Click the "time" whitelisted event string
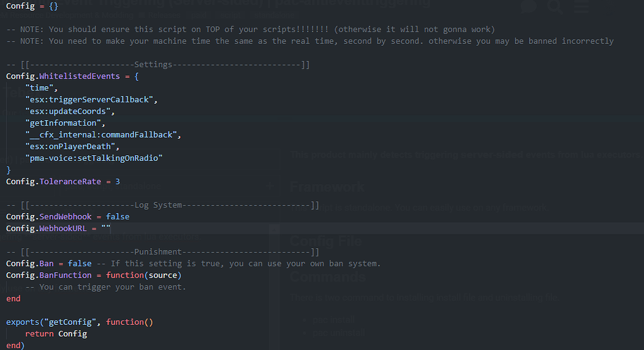The width and height of the screenshot is (644, 350). click(40, 88)
